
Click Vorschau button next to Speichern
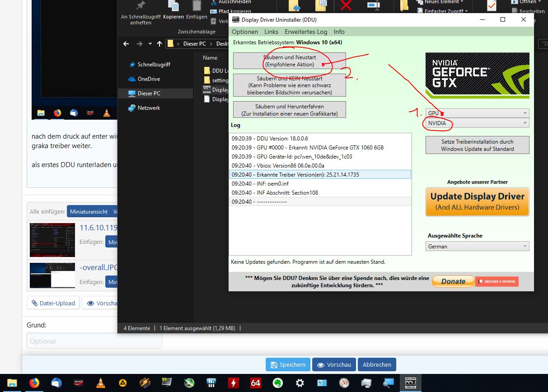click(x=334, y=364)
